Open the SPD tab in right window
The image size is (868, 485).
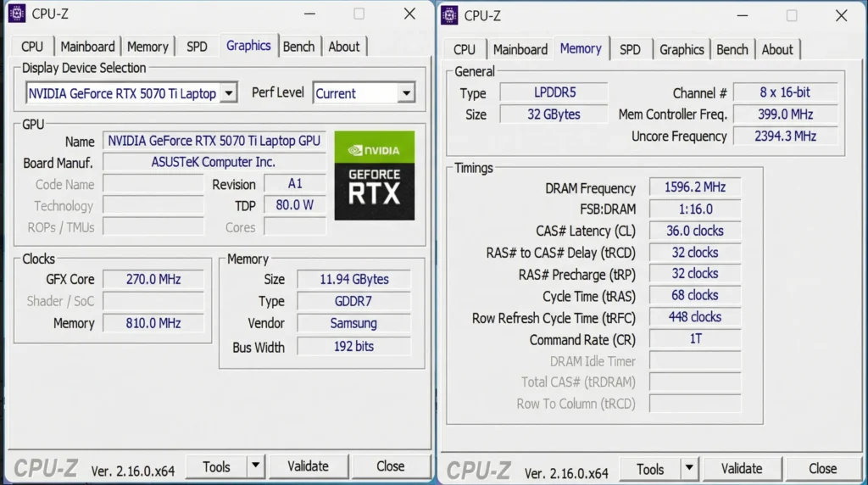click(x=630, y=49)
